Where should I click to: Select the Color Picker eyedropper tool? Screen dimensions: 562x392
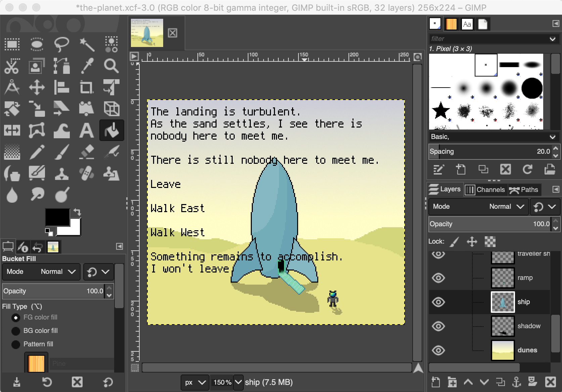click(87, 66)
